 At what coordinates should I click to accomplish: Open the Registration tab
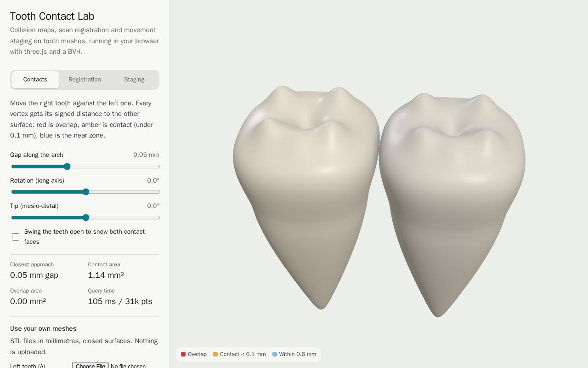coord(85,80)
